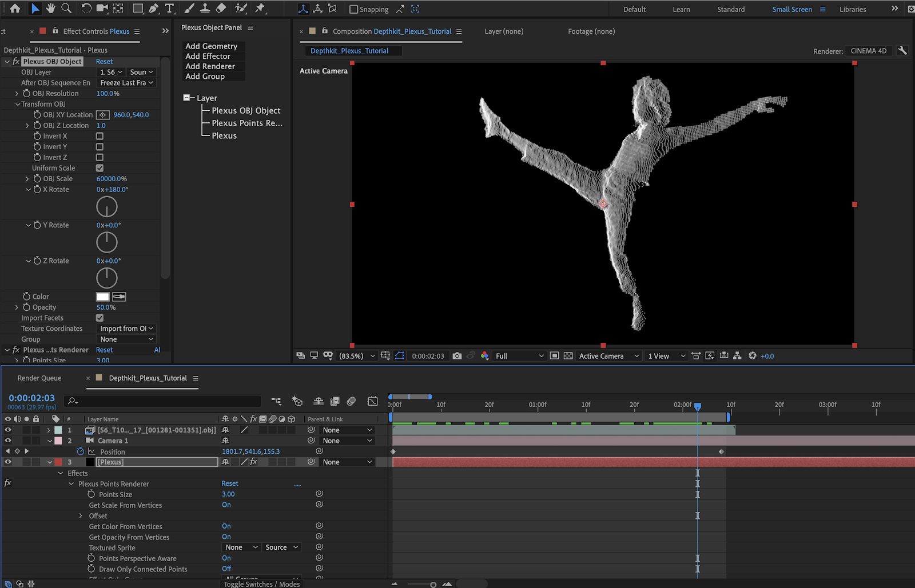915x588 pixels.
Task: Select the Puppet Pin tool
Action: pos(260,8)
